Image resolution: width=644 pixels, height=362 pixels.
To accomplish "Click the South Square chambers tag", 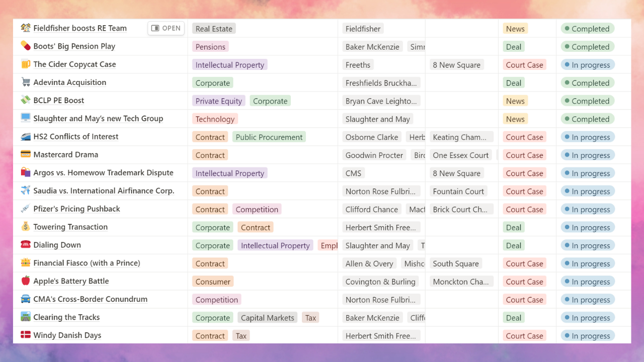I will click(x=456, y=264).
